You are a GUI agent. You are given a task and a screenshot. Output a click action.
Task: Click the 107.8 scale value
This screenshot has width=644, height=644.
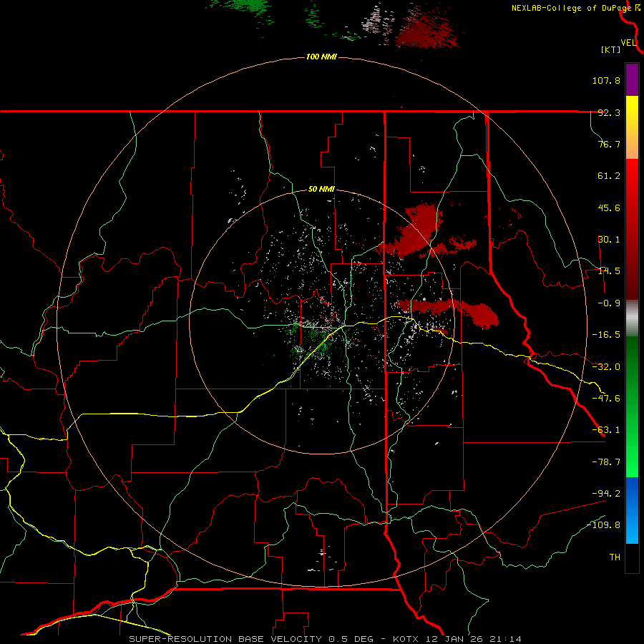pos(606,80)
